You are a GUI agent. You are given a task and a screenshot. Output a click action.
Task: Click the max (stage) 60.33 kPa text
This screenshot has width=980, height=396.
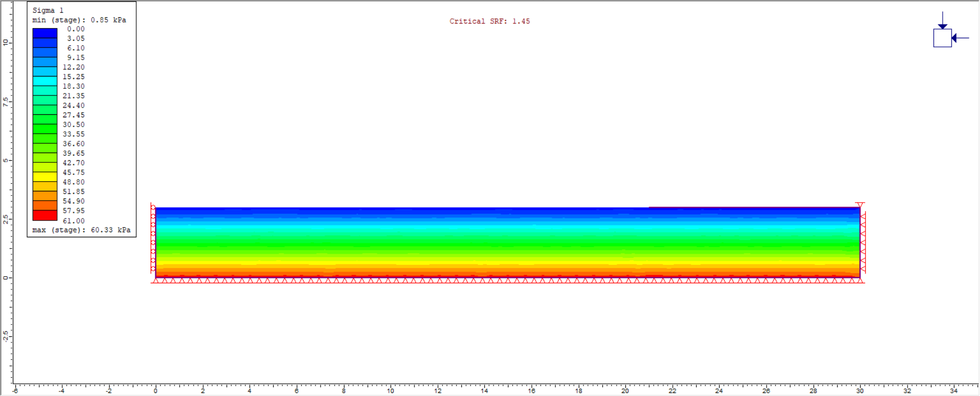[x=81, y=230]
